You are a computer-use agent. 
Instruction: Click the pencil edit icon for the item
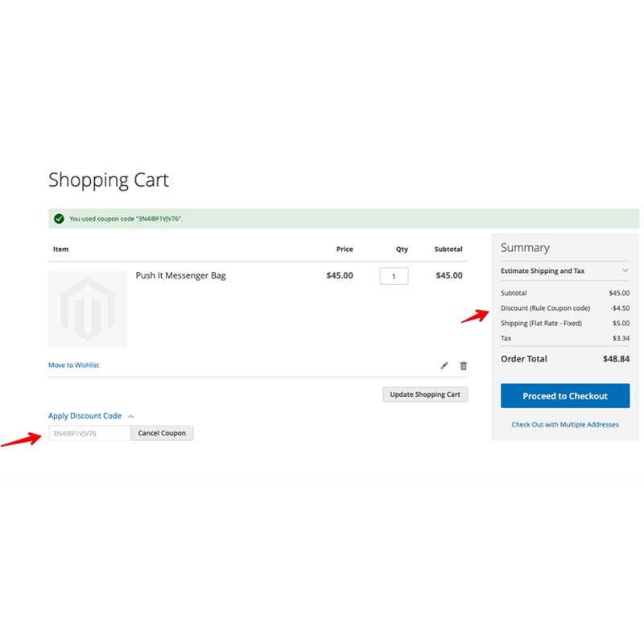click(x=444, y=365)
